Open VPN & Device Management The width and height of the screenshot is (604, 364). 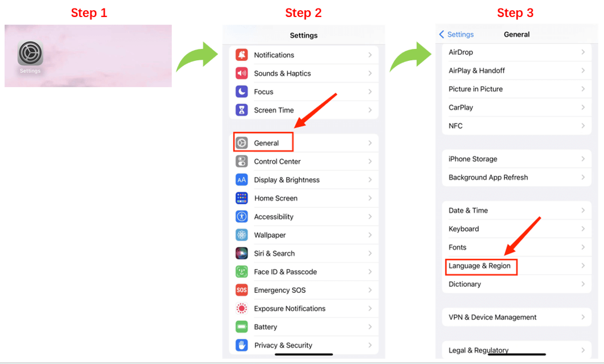point(516,317)
